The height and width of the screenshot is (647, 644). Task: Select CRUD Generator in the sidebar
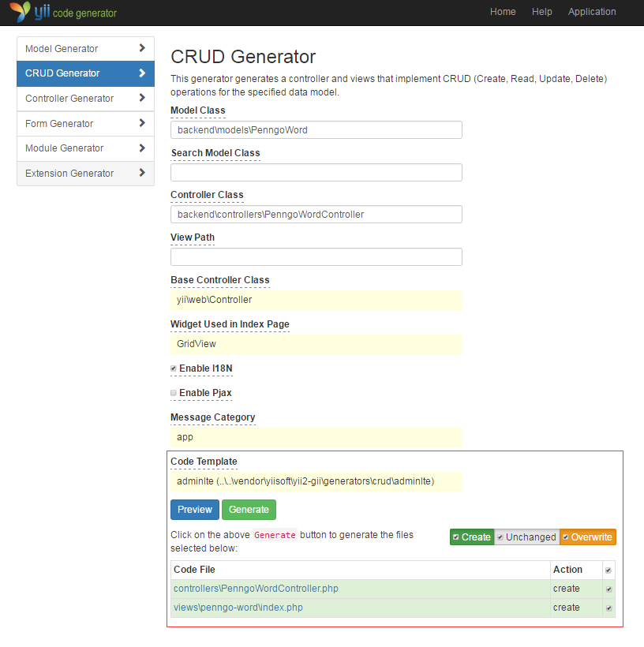pyautogui.click(x=85, y=73)
